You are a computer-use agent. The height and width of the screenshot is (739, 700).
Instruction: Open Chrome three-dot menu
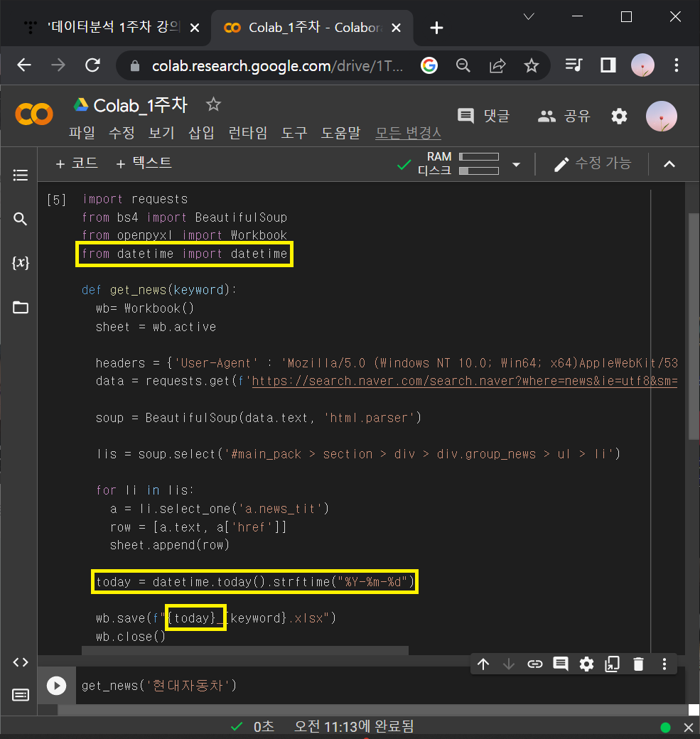pos(677,65)
